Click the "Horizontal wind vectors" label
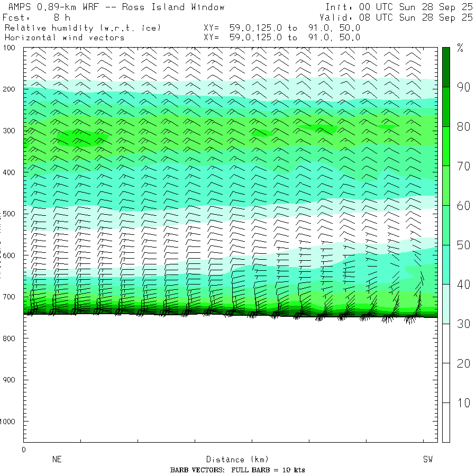The image size is (476, 476). pos(65,38)
